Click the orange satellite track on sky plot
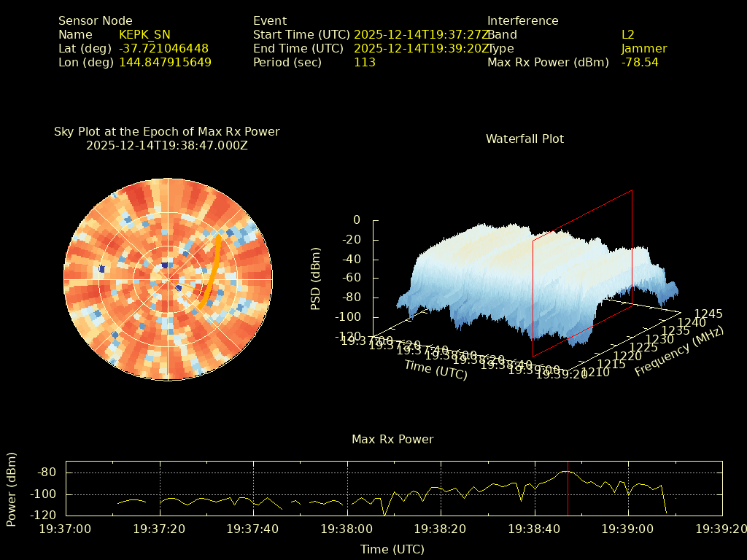 click(x=212, y=271)
